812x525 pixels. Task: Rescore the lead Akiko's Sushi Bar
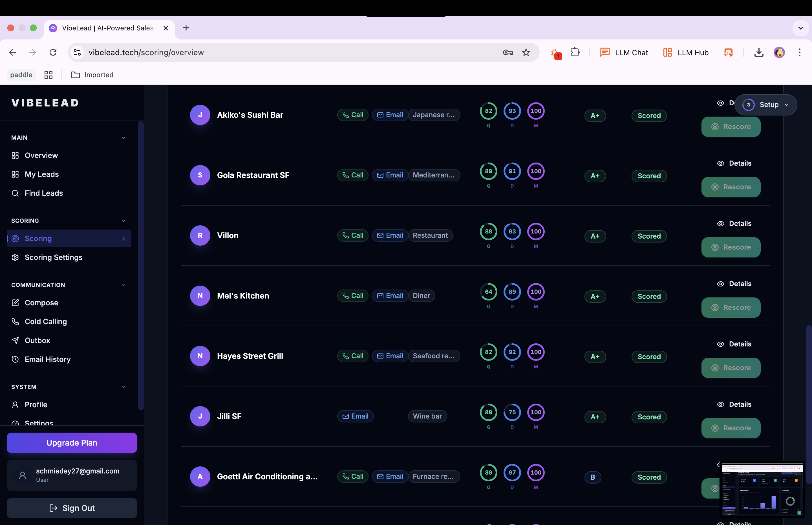[731, 126]
